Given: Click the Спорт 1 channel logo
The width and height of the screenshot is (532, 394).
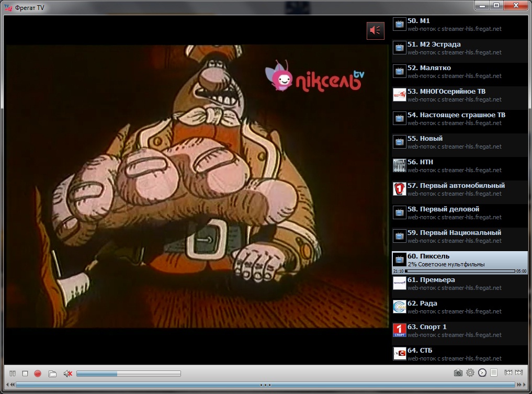Looking at the screenshot, I should pyautogui.click(x=399, y=331).
